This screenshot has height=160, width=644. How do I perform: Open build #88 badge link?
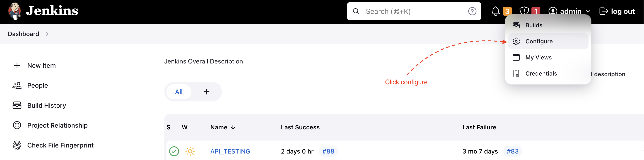tap(328, 151)
